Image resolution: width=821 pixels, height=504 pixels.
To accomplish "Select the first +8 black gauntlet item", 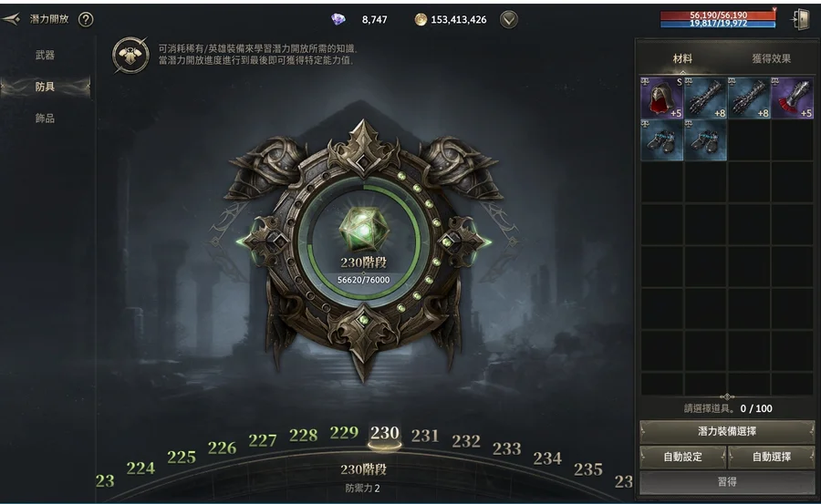I will click(705, 98).
